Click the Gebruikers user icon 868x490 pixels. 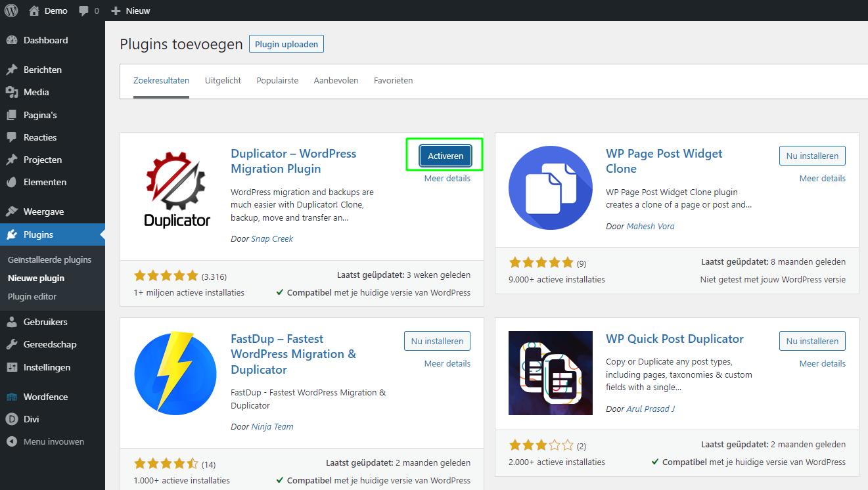coord(11,322)
